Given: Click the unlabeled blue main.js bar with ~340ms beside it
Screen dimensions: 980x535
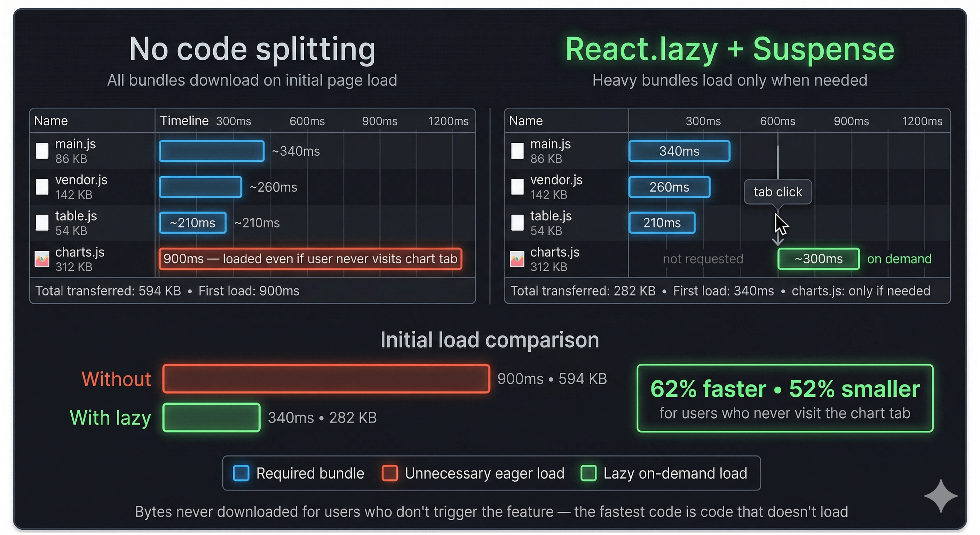Looking at the screenshot, I should pyautogui.click(x=212, y=151).
